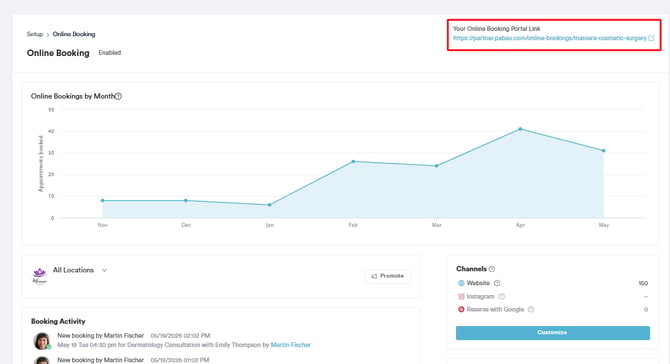
Task: Click 'Your Online Booking Portal Link' label
Action: 497,29
